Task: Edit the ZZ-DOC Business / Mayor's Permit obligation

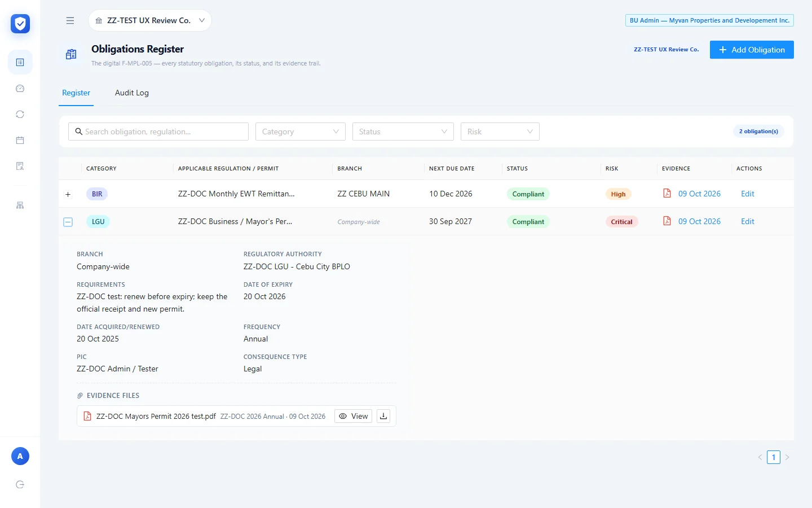Action: 748,221
